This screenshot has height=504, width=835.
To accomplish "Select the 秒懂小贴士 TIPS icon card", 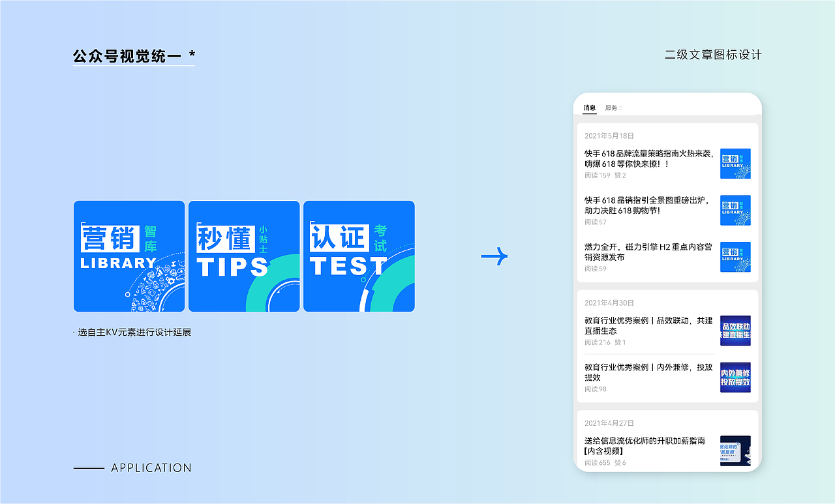I will click(244, 256).
